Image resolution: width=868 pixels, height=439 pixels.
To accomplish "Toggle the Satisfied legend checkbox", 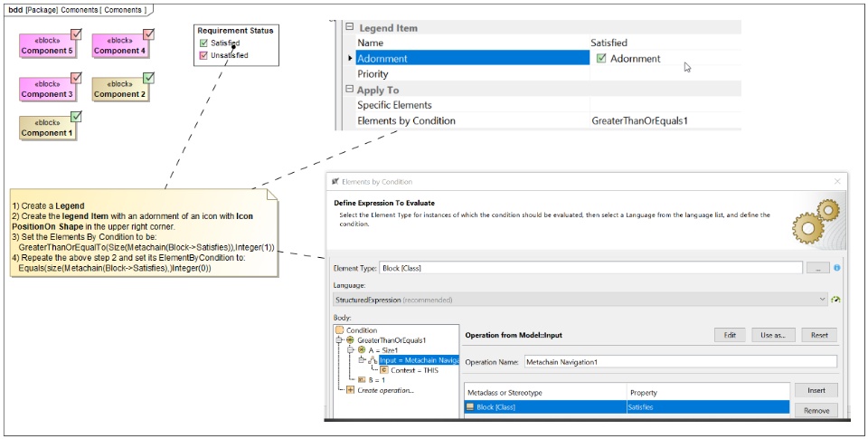I will pyautogui.click(x=203, y=43).
